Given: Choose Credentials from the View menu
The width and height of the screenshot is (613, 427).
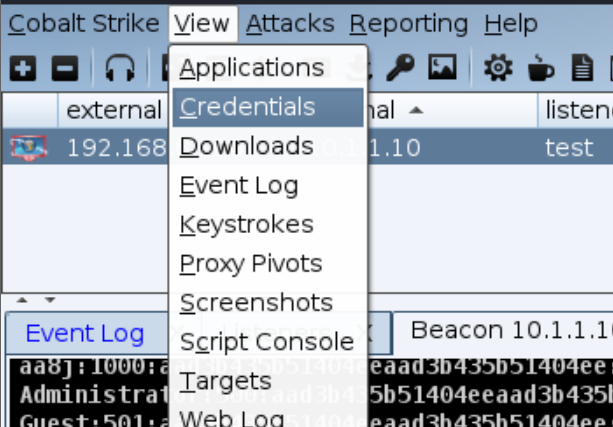Looking at the screenshot, I should coord(268,107).
